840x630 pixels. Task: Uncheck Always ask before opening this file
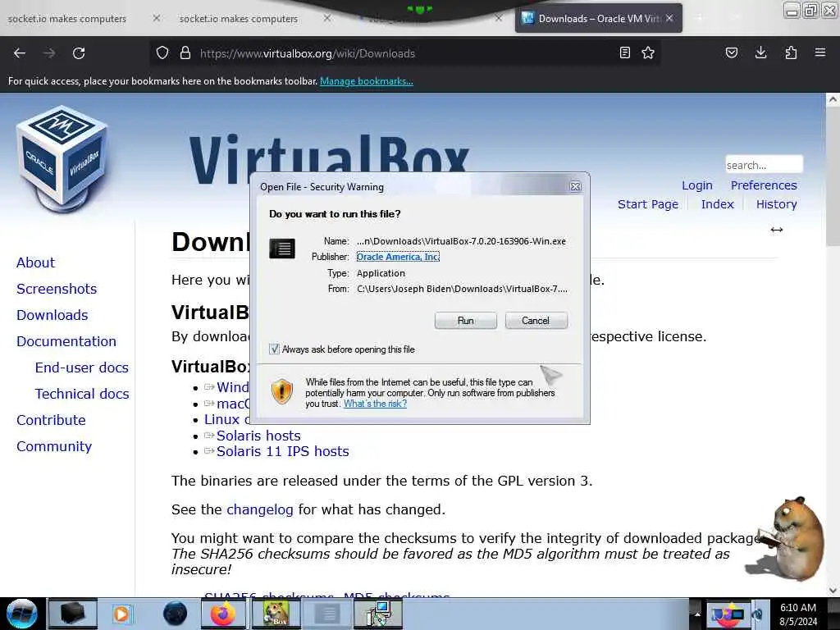(x=274, y=349)
